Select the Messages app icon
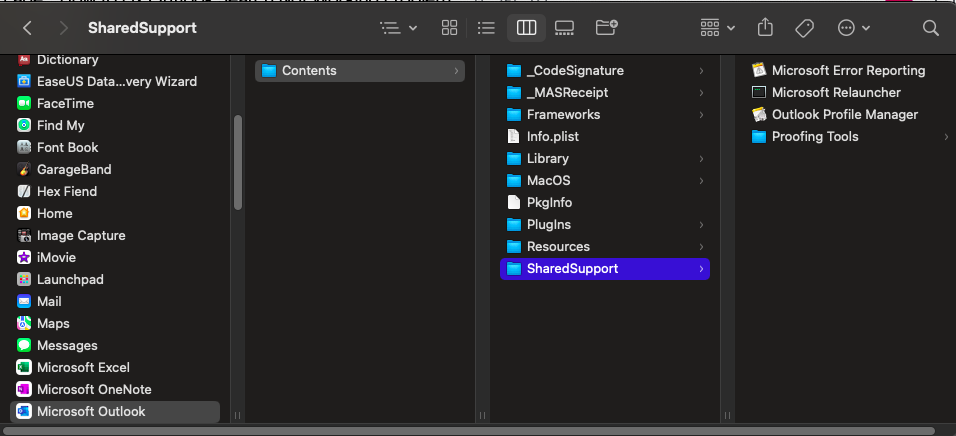 [24, 345]
